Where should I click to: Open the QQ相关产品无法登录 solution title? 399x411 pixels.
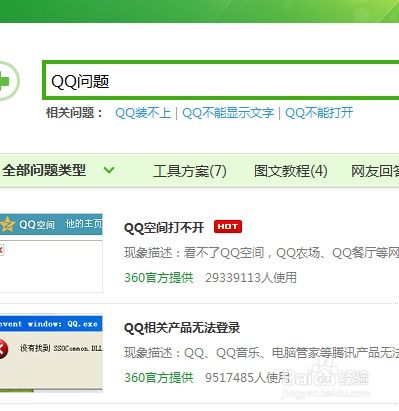tap(182, 328)
